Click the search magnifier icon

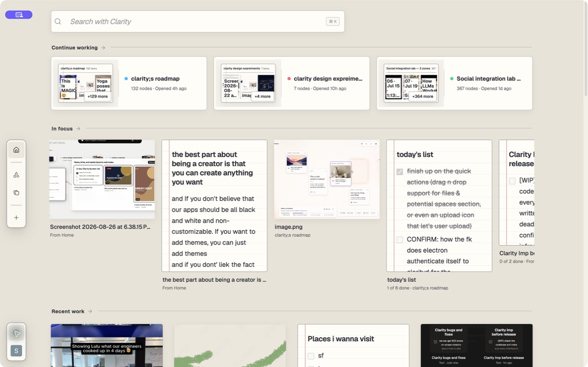(x=58, y=22)
